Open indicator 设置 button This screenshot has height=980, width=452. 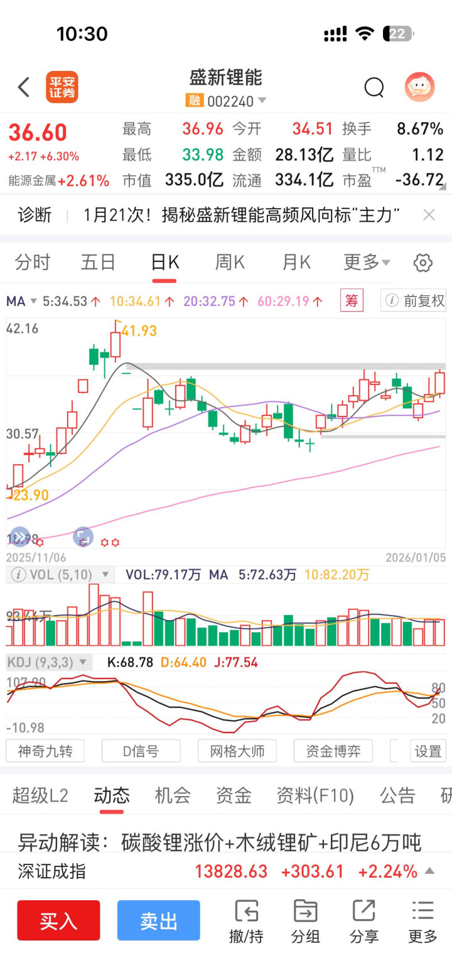pos(428,751)
